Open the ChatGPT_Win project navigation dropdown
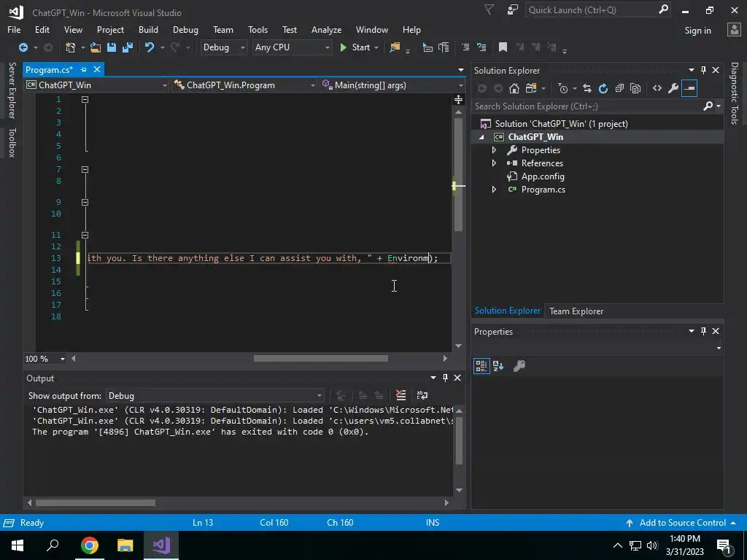The height and width of the screenshot is (560, 747). point(97,85)
